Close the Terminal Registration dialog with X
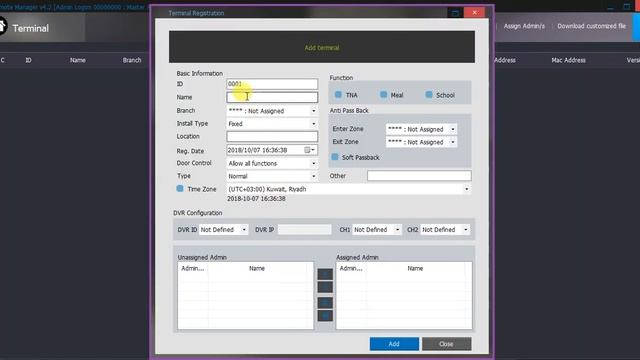 474,13
